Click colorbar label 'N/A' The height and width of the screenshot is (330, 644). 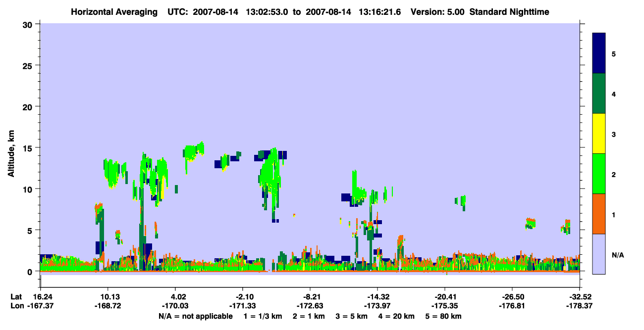pos(618,255)
